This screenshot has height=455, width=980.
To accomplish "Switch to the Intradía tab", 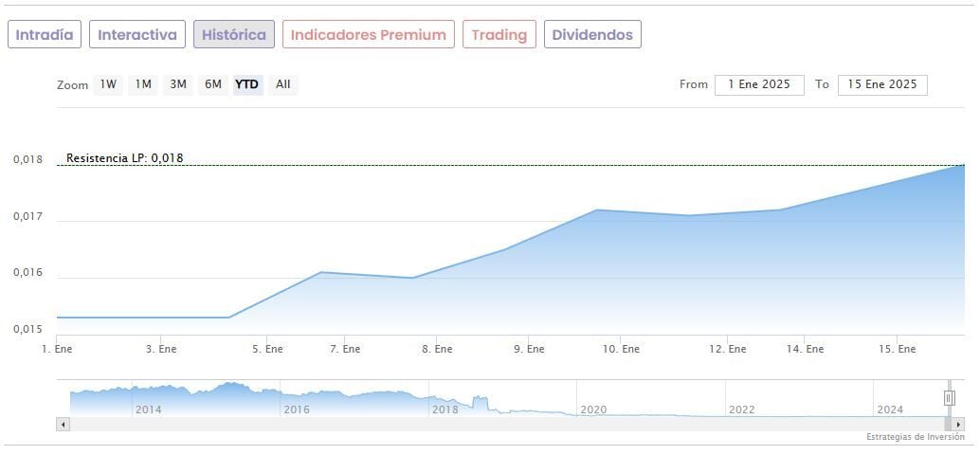I will coord(45,35).
